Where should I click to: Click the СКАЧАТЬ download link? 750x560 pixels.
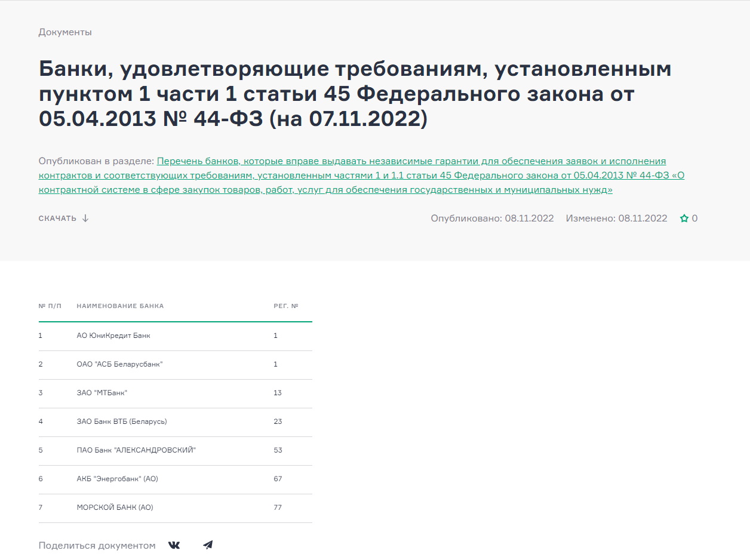click(57, 219)
